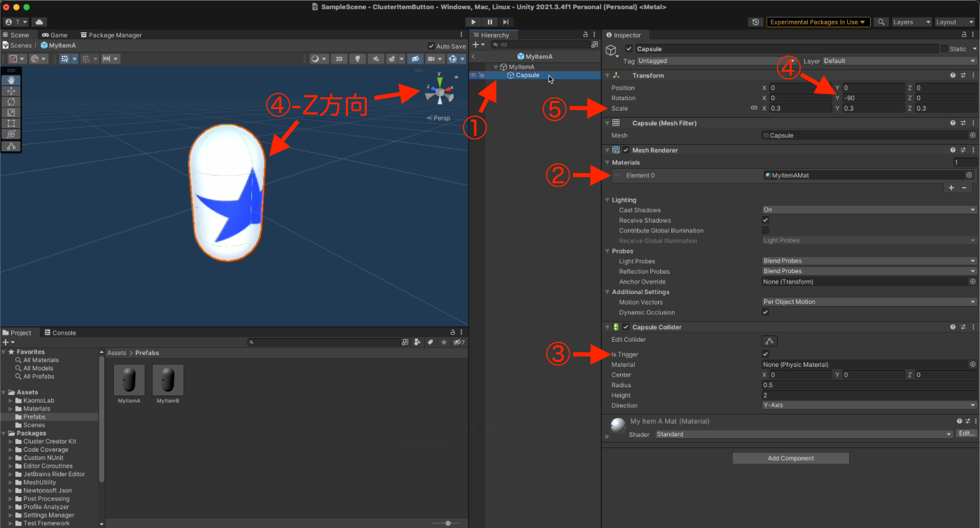Select the Hand view tool
Viewport: 980px width, 528px height.
(11, 81)
